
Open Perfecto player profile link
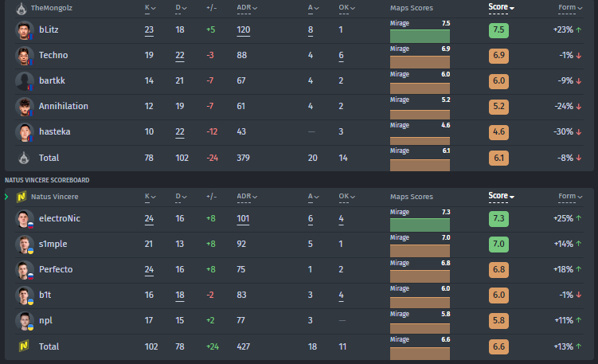coord(56,269)
